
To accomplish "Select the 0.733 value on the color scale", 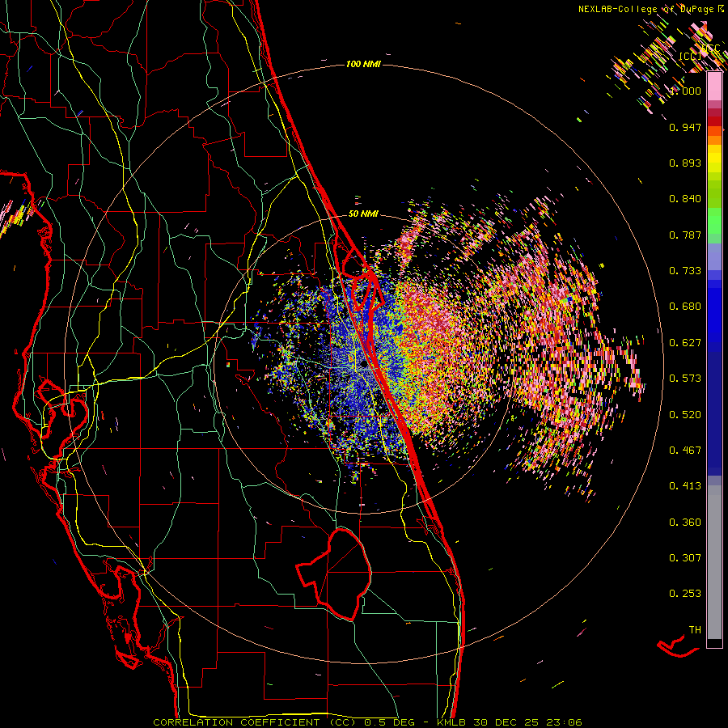I will click(685, 271).
